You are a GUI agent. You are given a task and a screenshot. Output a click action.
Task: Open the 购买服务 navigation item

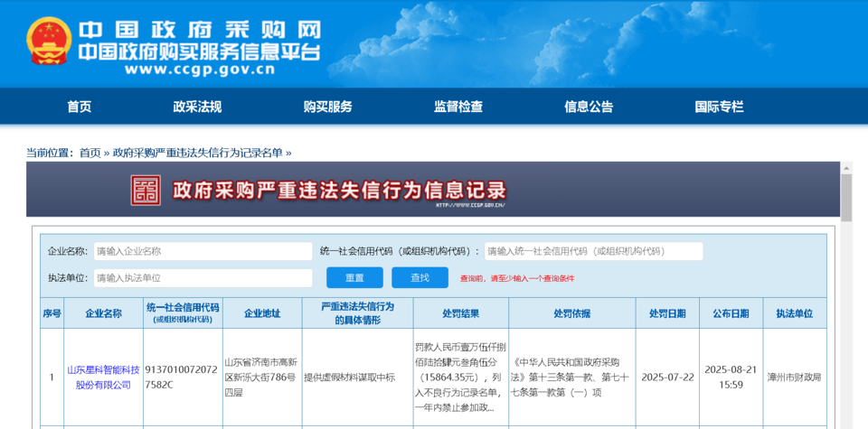click(327, 107)
